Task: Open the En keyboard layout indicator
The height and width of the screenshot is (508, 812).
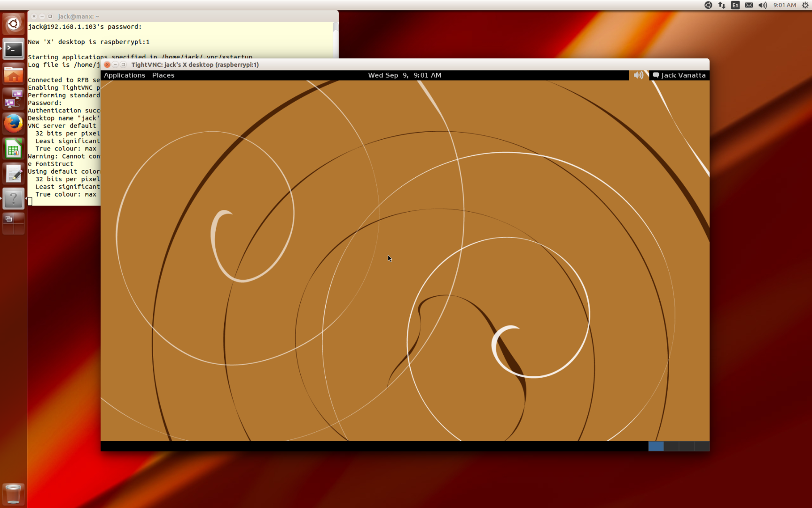Action: pos(735,5)
